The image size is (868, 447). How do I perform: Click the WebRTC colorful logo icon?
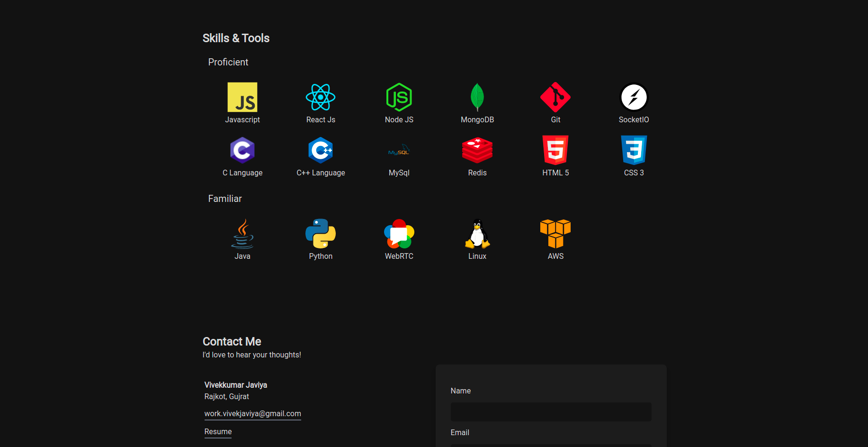click(399, 234)
